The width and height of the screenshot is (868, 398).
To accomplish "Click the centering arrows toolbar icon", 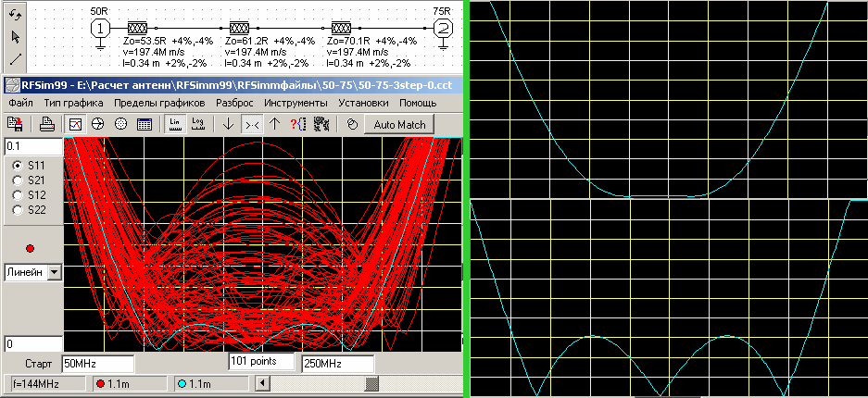I will click(x=252, y=124).
